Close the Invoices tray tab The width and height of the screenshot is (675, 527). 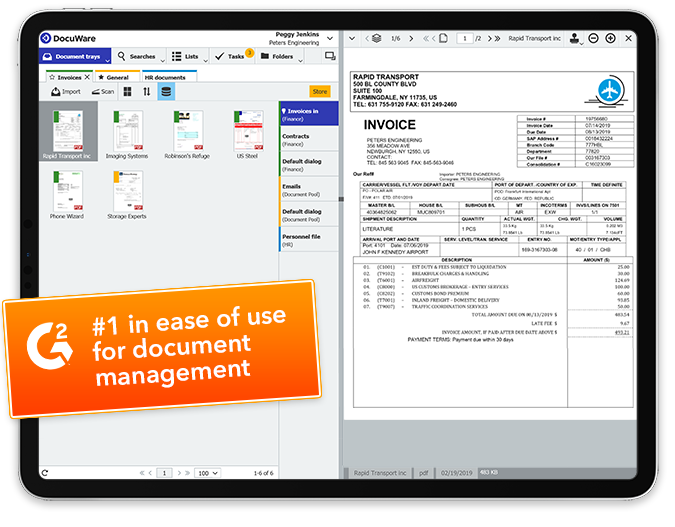(87, 77)
